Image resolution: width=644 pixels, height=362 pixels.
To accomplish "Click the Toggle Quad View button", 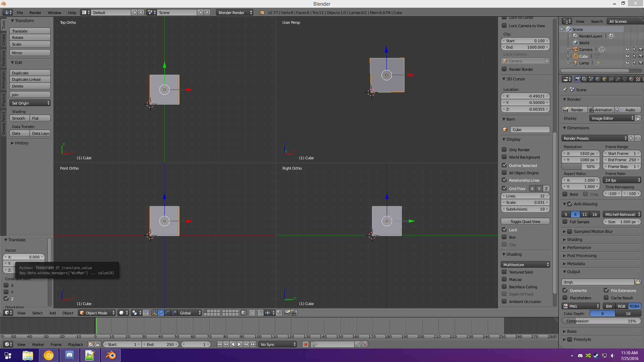I will pos(525,221).
